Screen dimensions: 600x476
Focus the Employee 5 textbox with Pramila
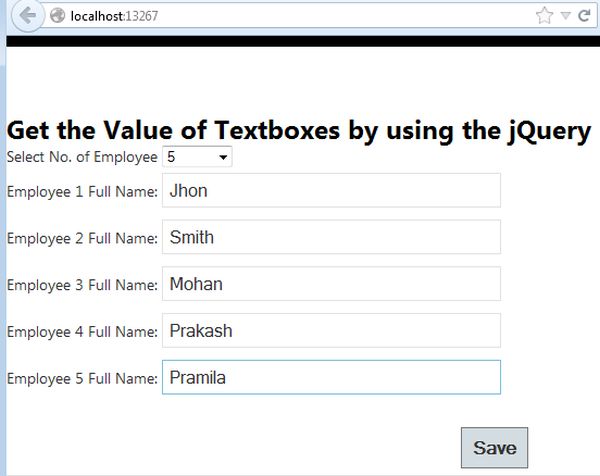[331, 378]
